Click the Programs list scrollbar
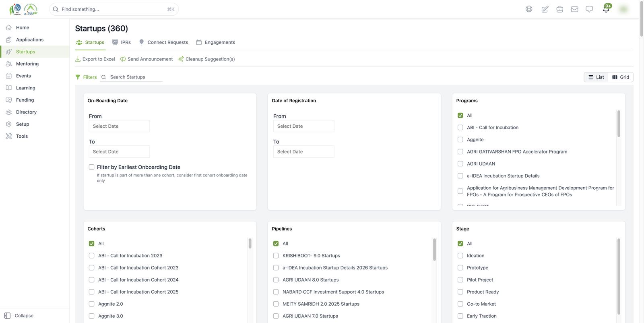Image resolution: width=644 pixels, height=323 pixels. 619,124
